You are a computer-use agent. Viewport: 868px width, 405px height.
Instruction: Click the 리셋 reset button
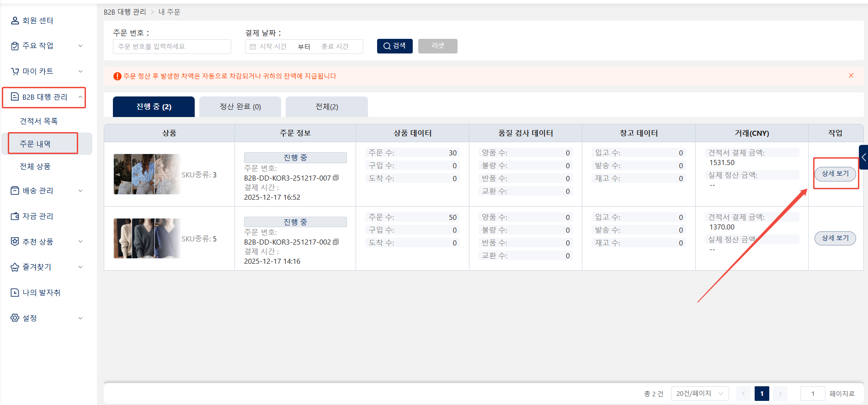(x=438, y=46)
